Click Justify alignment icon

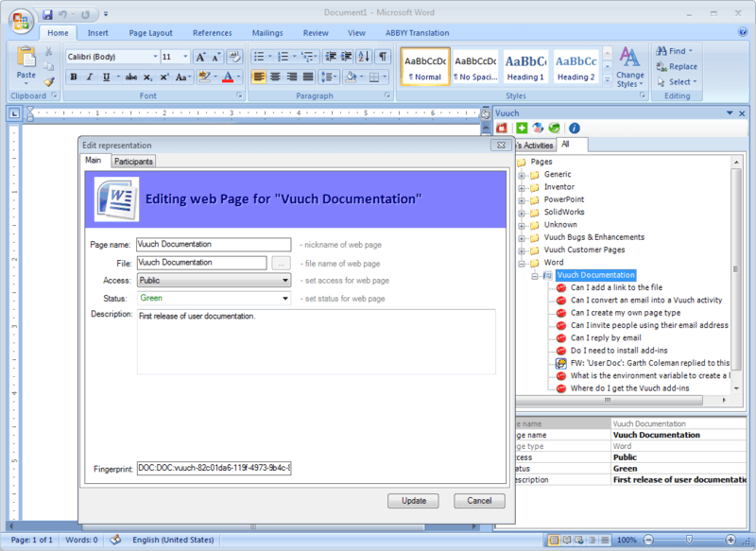point(308,77)
